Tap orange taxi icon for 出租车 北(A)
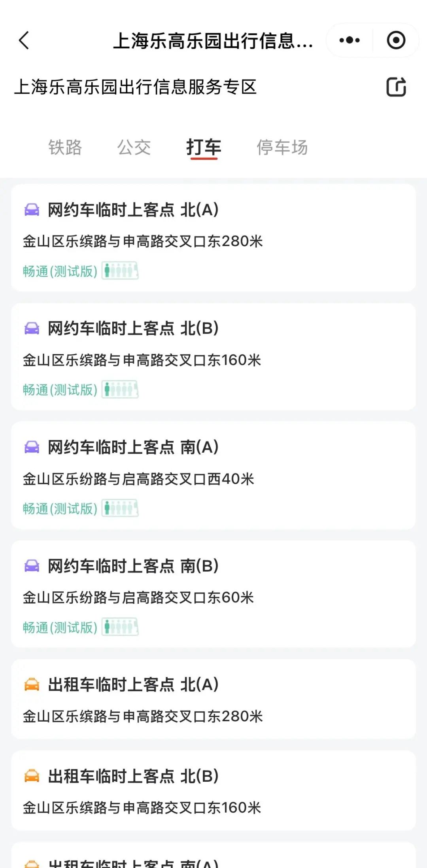This screenshot has width=427, height=868. coord(32,684)
